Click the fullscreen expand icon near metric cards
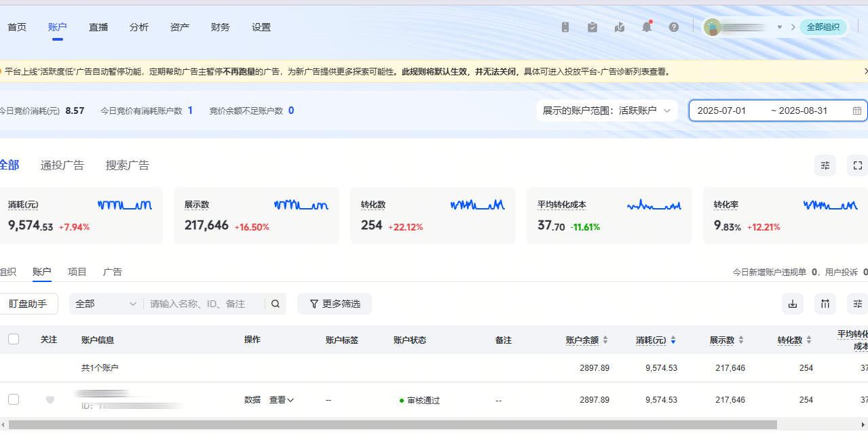868x440 pixels. coord(857,165)
